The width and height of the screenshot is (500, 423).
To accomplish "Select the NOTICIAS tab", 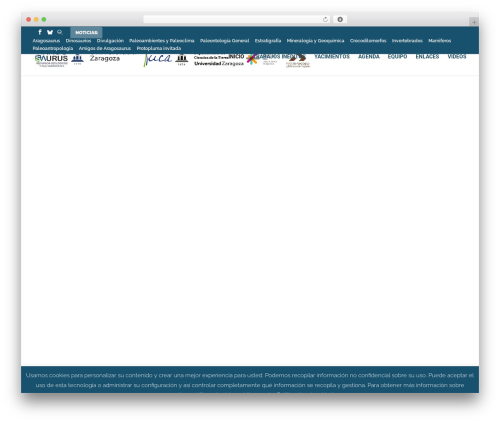I will (x=86, y=32).
